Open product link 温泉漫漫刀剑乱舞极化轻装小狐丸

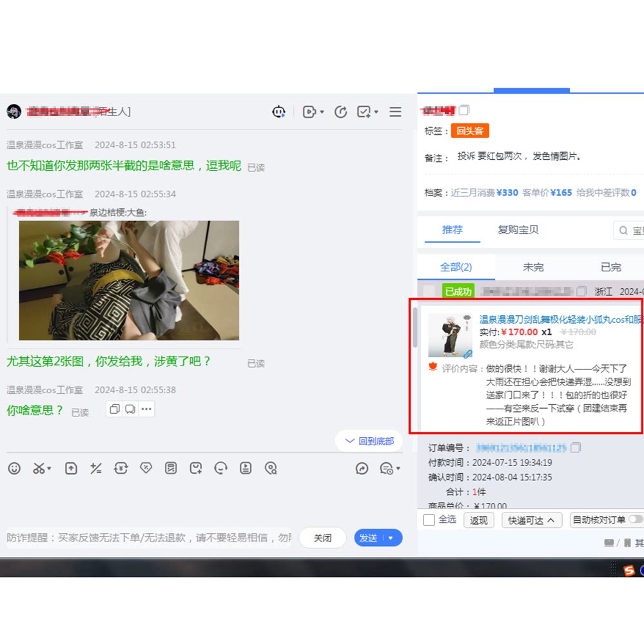(x=561, y=319)
